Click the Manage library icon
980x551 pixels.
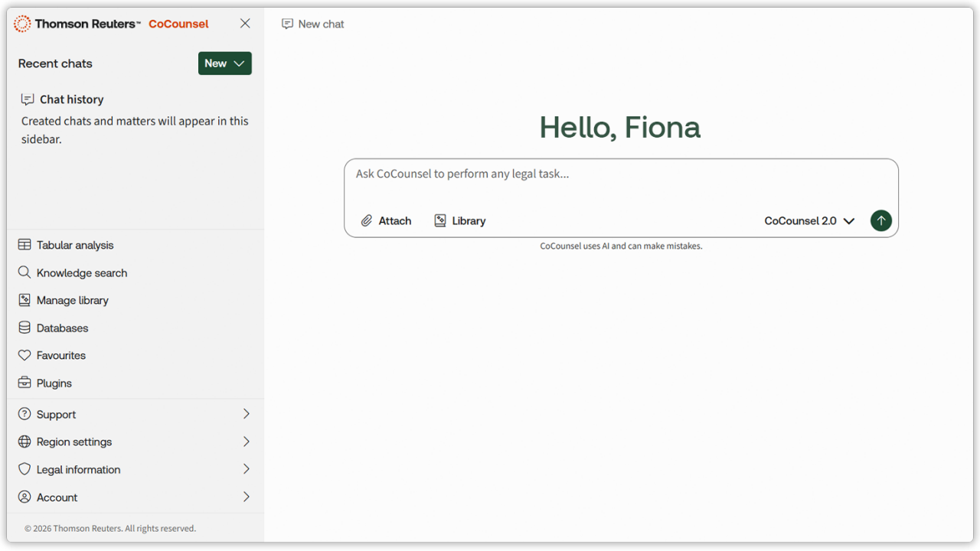coord(24,300)
